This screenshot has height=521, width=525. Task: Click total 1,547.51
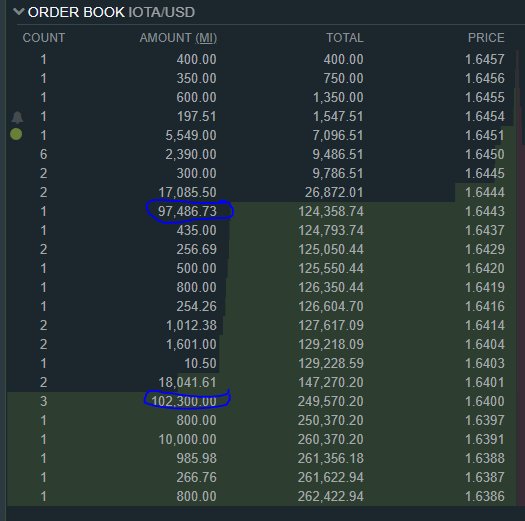click(338, 117)
